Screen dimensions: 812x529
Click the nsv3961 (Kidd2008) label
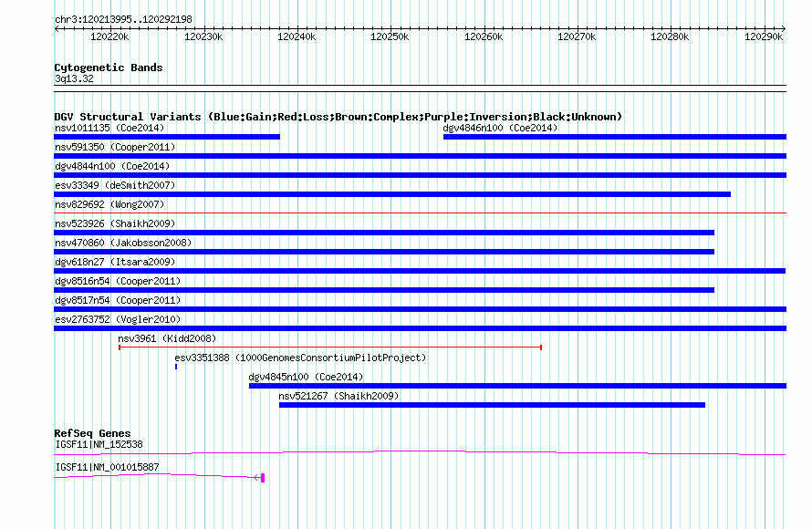[x=167, y=338]
